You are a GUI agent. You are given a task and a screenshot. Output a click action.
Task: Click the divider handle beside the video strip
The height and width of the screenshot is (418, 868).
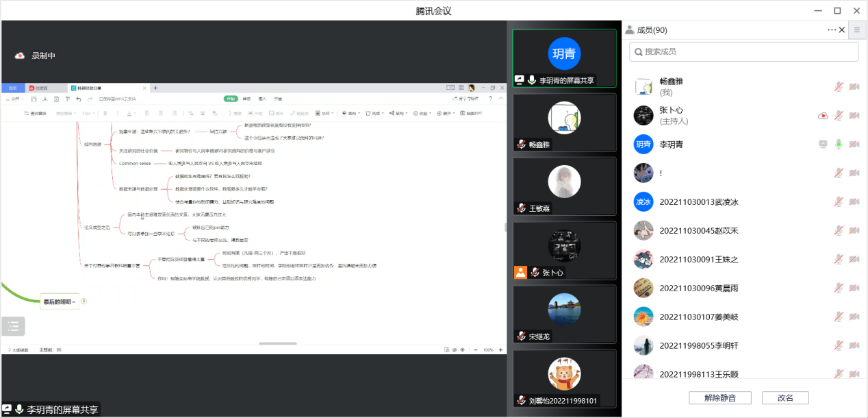[506, 227]
